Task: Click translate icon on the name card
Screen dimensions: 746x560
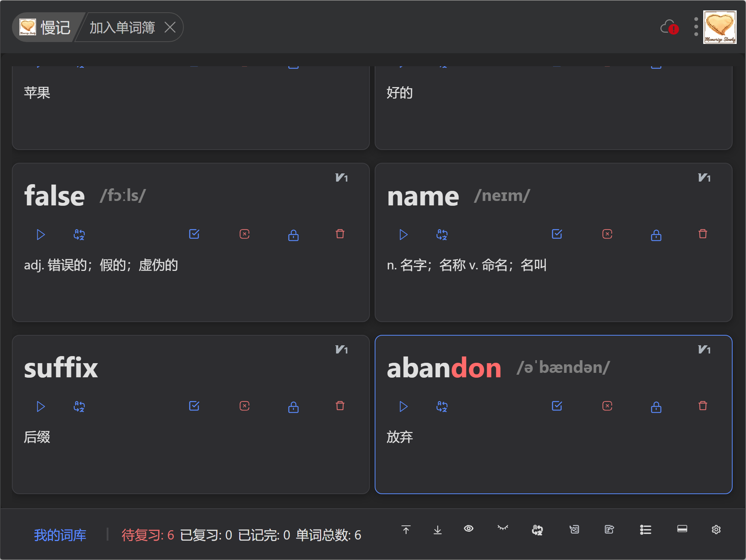Action: pos(442,234)
